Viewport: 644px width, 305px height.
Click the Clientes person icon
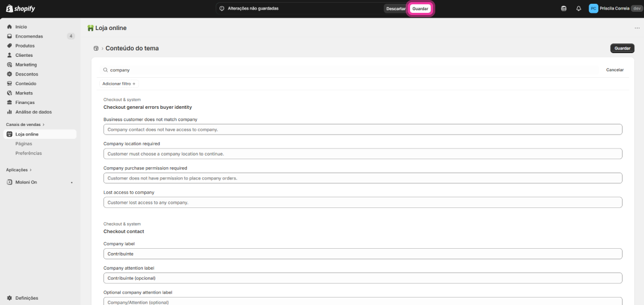10,55
